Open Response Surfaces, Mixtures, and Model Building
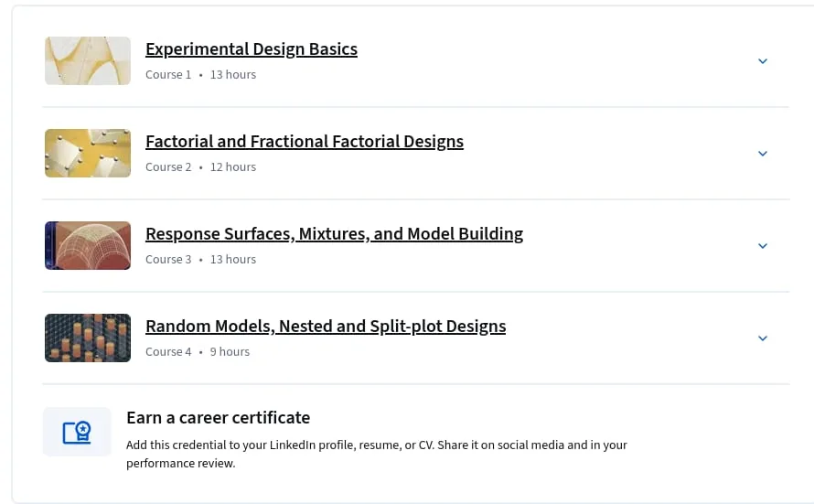The image size is (814, 504). (335, 233)
